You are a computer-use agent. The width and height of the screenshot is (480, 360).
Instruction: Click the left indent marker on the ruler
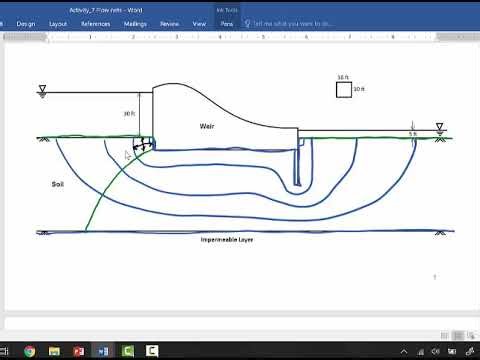[x=48, y=40]
